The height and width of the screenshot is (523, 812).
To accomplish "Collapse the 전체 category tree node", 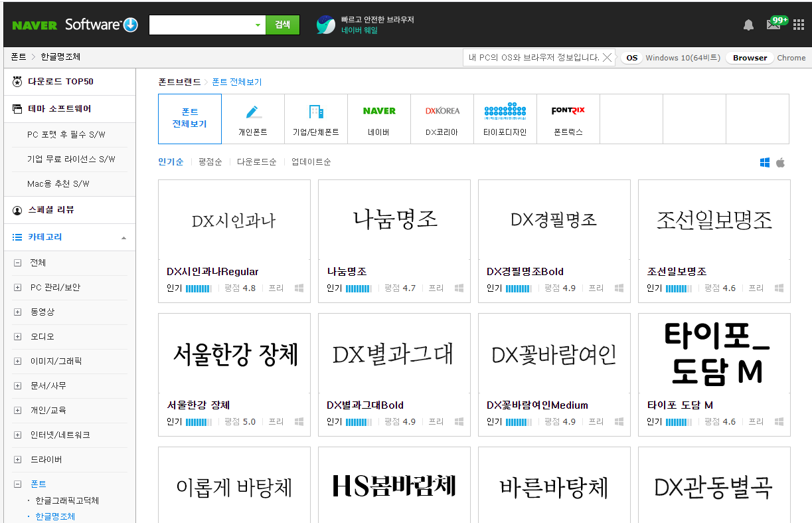I will 17,263.
